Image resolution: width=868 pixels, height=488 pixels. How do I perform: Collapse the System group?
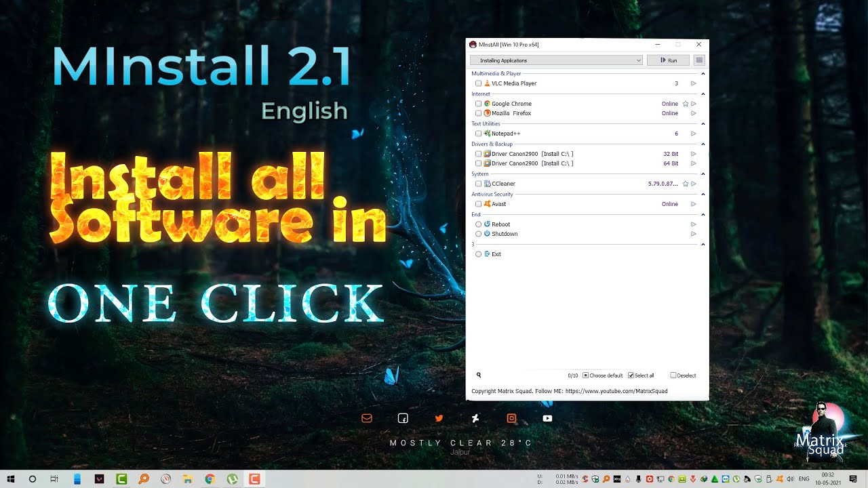(x=703, y=174)
